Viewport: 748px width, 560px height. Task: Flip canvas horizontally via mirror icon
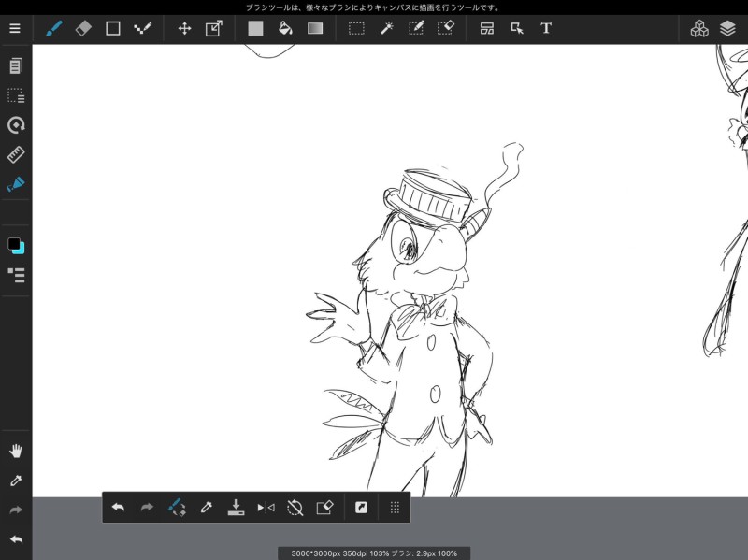click(266, 508)
